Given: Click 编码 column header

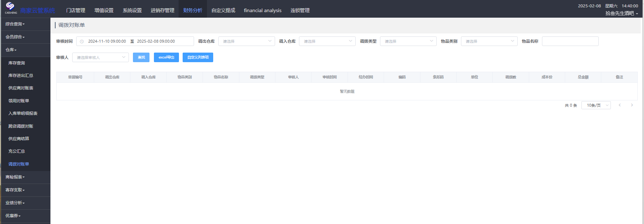Looking at the screenshot, I should click(402, 77).
